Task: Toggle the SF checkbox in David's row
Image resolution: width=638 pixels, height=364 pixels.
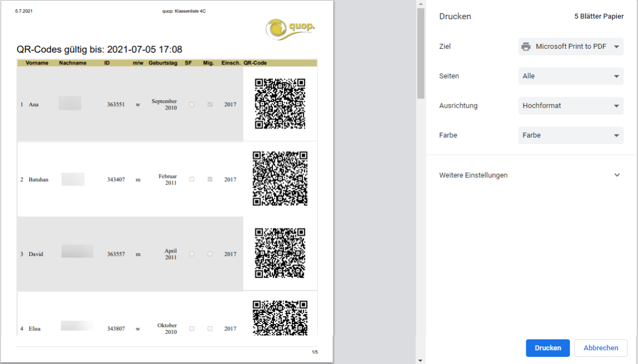Action: (x=191, y=253)
